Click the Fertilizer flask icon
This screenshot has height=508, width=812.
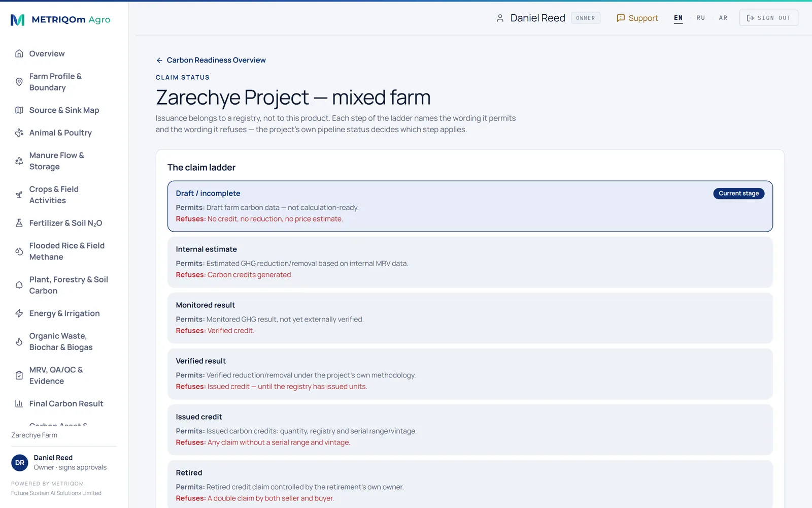pyautogui.click(x=19, y=223)
